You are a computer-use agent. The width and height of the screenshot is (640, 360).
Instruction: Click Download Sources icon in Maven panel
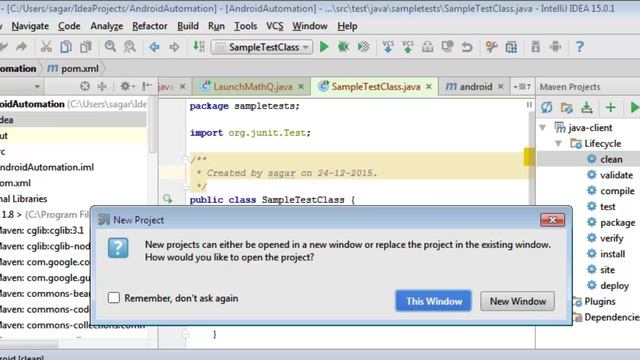tap(587, 107)
